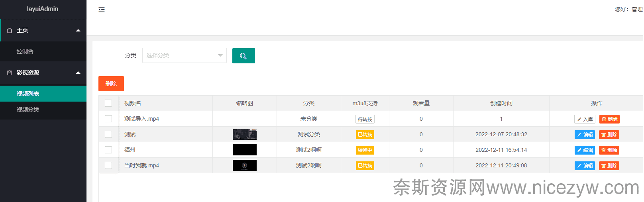
Task: Collapse the 影视资源 menu arrow
Action: click(78, 73)
